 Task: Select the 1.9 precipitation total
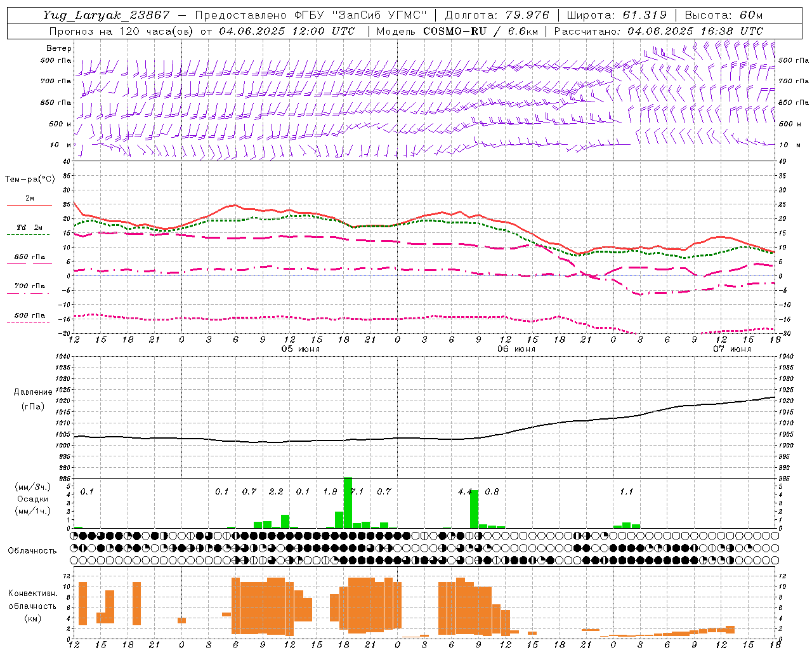(330, 491)
